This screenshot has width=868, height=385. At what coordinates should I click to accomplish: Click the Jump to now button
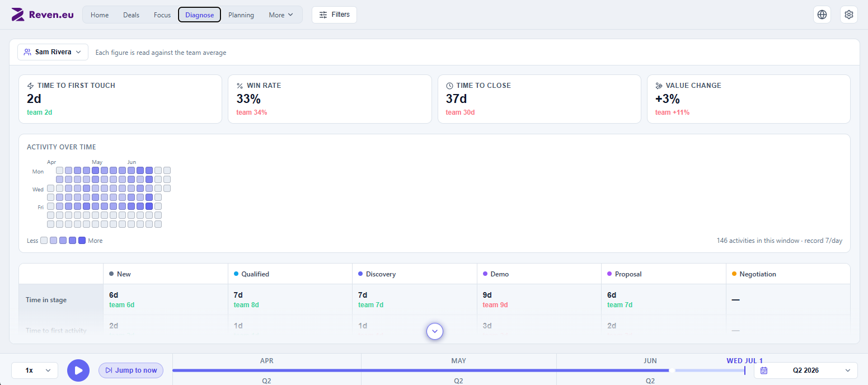[x=131, y=370]
